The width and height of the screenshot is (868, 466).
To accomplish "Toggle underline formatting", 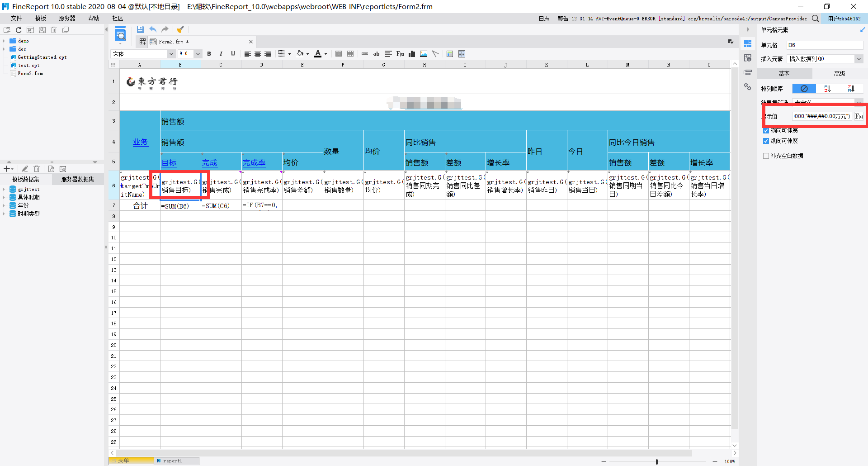I will click(x=233, y=54).
